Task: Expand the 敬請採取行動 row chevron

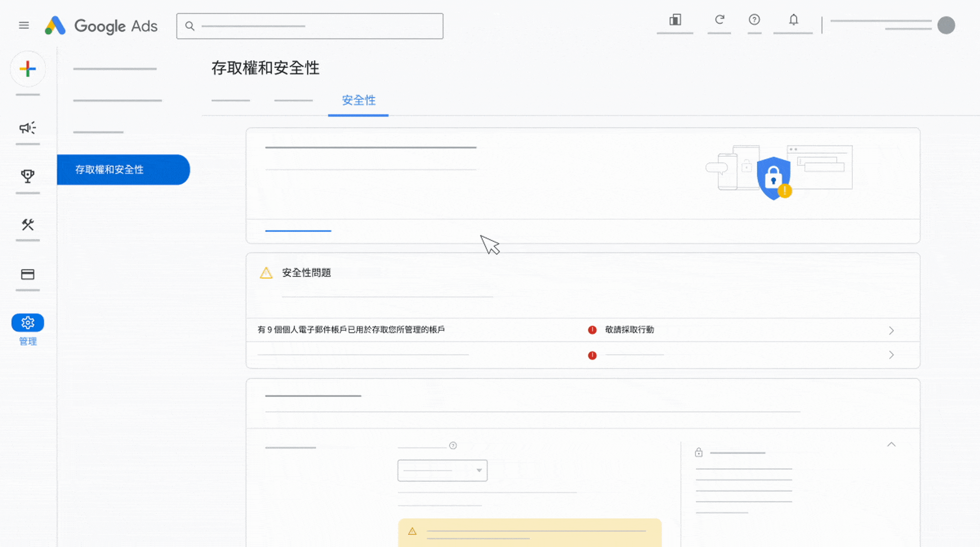Action: 891,330
